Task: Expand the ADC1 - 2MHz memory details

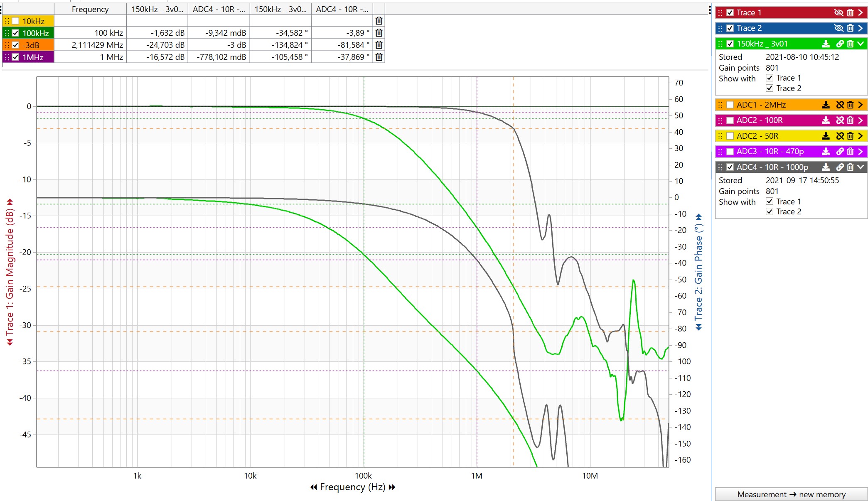Action: point(860,105)
